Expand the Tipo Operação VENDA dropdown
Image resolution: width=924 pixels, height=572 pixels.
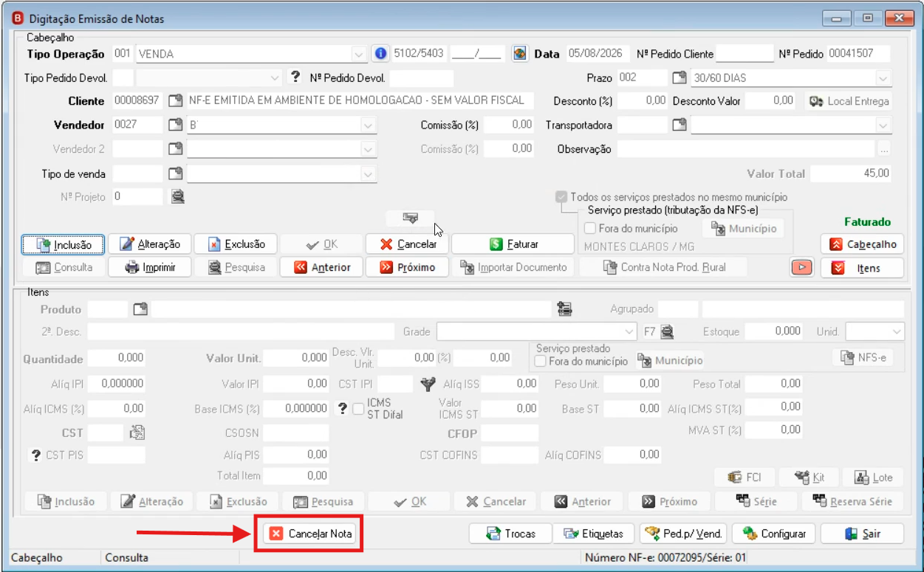pos(359,54)
